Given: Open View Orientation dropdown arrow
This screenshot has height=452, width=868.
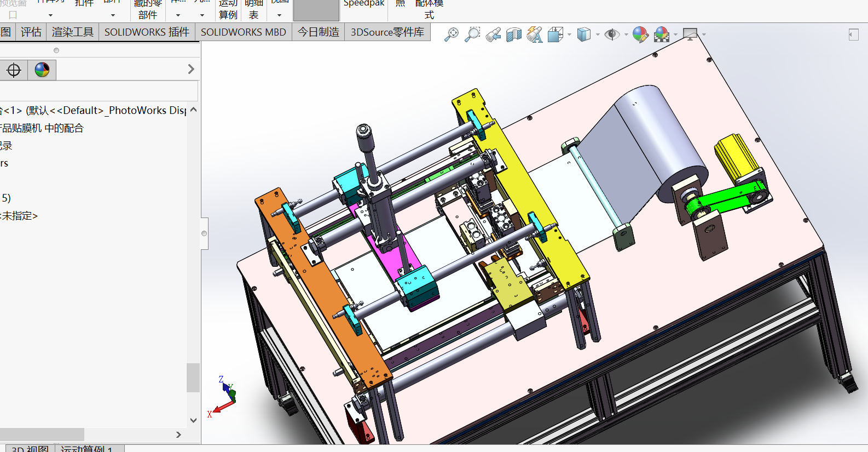Looking at the screenshot, I should pos(570,35).
